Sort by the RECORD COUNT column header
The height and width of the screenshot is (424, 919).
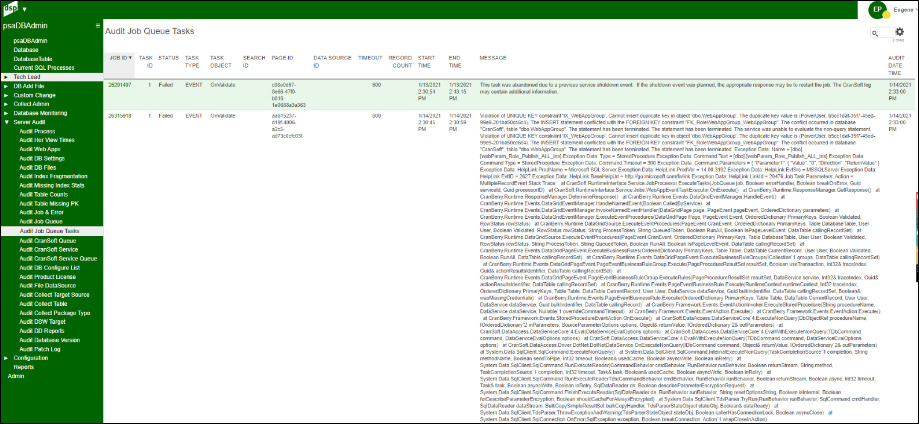(x=400, y=62)
